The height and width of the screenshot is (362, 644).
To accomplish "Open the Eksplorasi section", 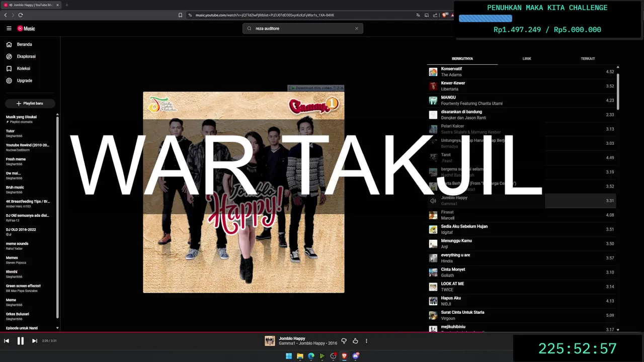I will tap(21, 56).
